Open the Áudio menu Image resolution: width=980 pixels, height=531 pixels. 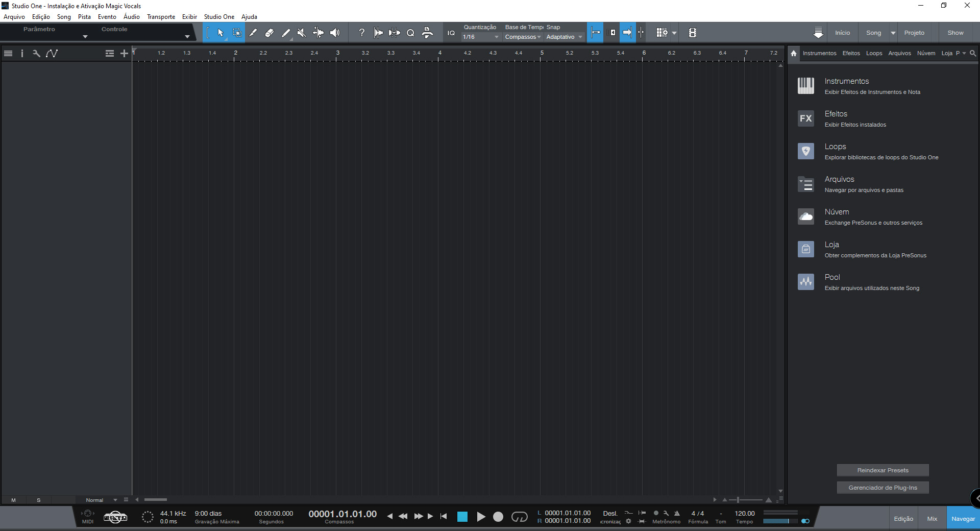point(132,17)
